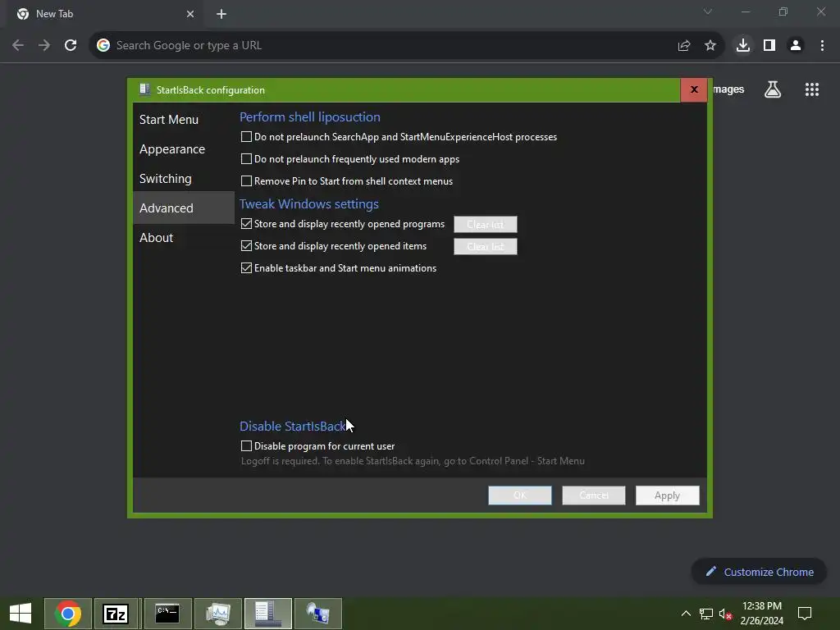Go forward in Chrome
The width and height of the screenshot is (840, 630).
(44, 46)
